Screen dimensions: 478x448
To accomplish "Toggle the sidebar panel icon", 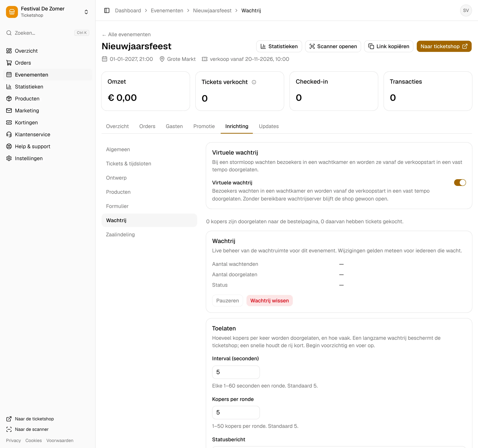I will click(107, 11).
